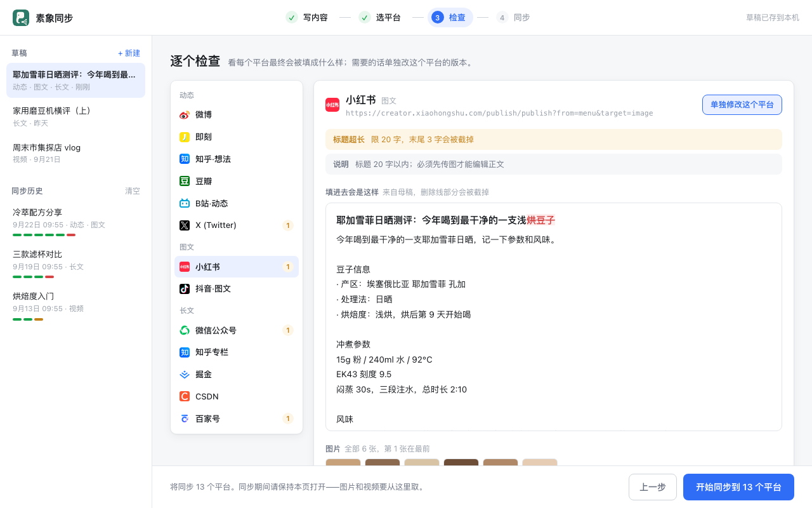Click the sixth lightest image thumbnail
This screenshot has height=508, width=812.
(540, 462)
